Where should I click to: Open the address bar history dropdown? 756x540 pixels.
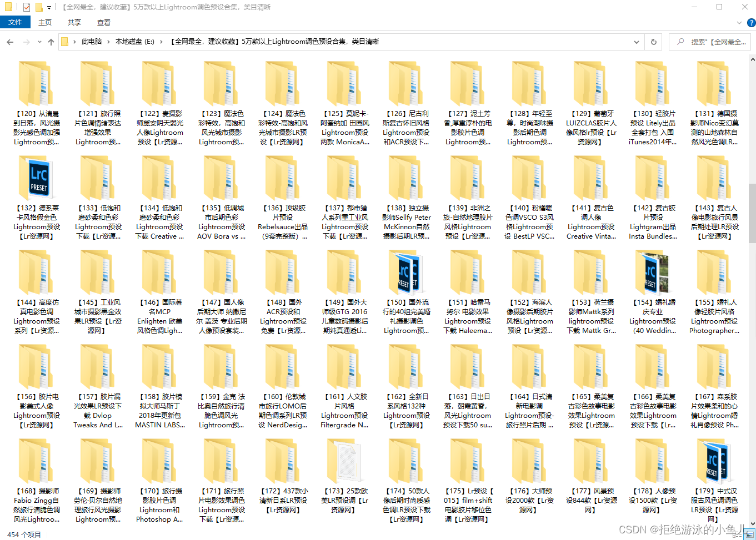click(636, 42)
